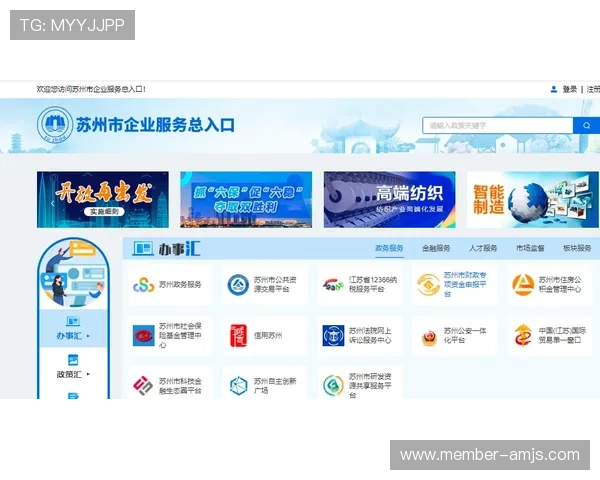Open 苏州公安一体化平台 badge icon
The height and width of the screenshot is (480, 600).
click(x=429, y=337)
